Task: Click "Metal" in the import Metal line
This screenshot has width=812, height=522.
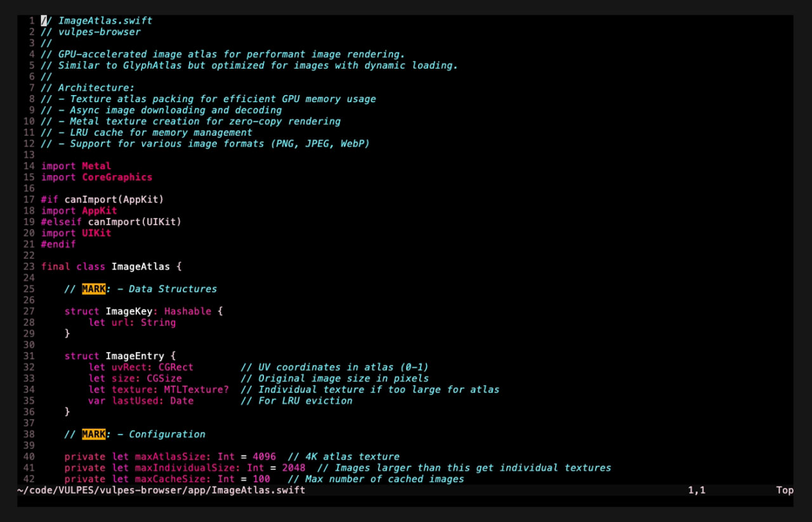Action: [96, 166]
